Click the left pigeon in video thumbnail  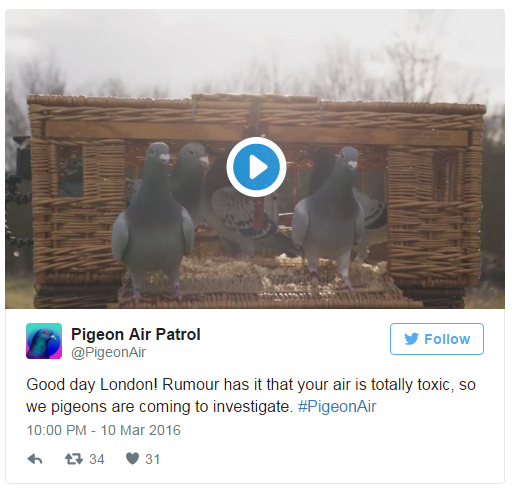(153, 220)
